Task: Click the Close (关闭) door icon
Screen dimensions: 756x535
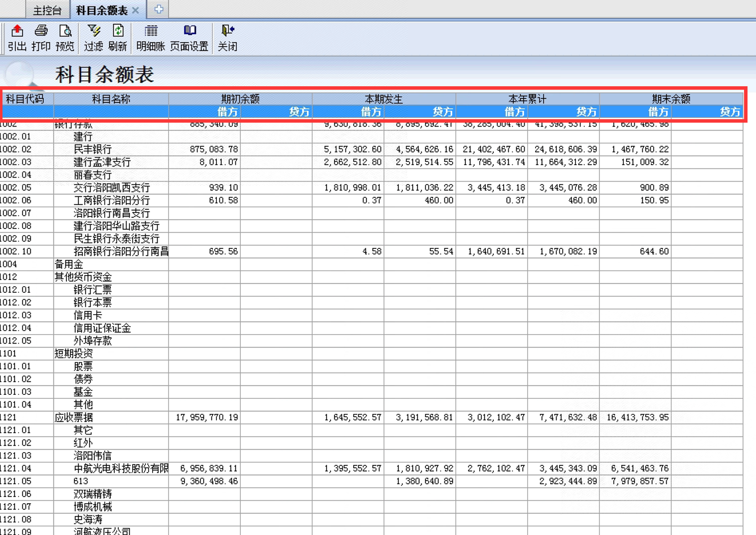Action: coord(227,31)
